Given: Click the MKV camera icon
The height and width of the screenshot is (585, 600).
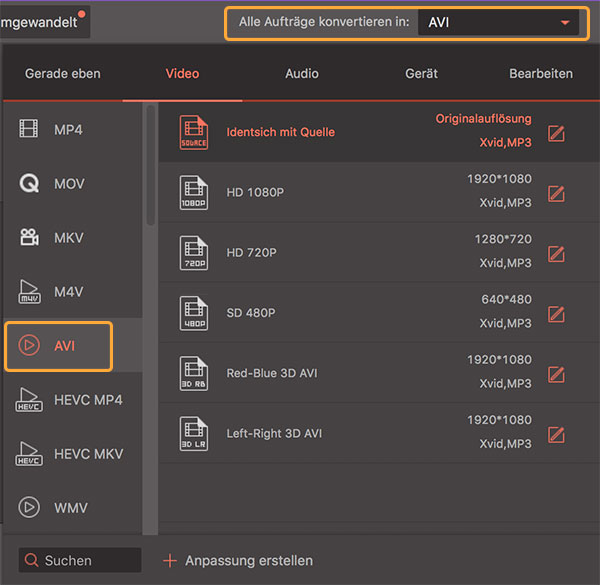Looking at the screenshot, I should click(x=29, y=237).
